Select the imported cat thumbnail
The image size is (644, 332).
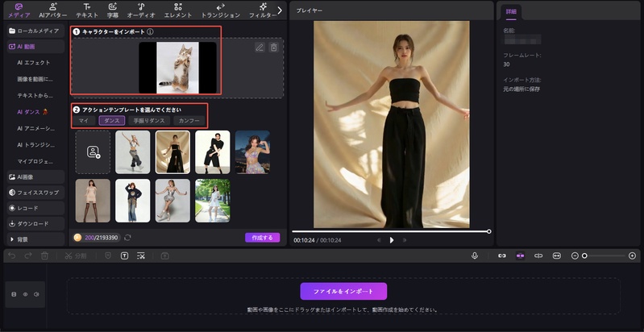click(x=177, y=68)
